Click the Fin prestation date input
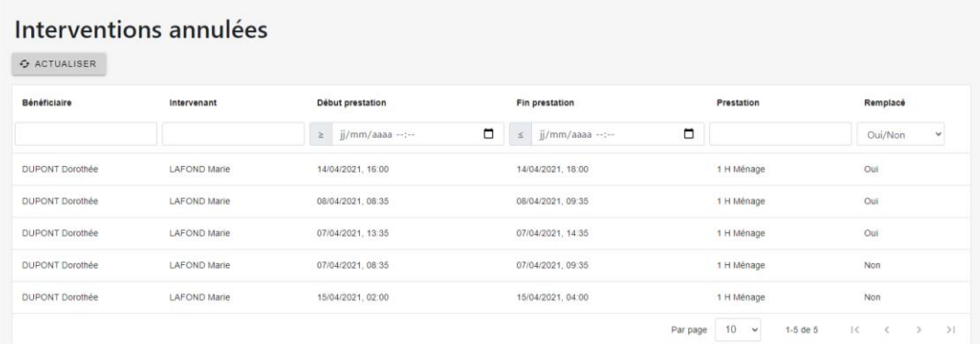 point(617,134)
